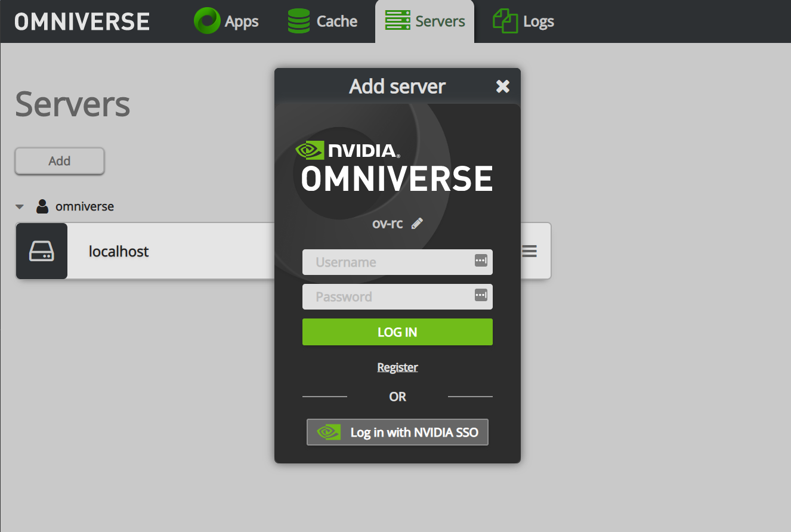The width and height of the screenshot is (791, 532).
Task: Collapse the omniverse user group
Action: 20,207
